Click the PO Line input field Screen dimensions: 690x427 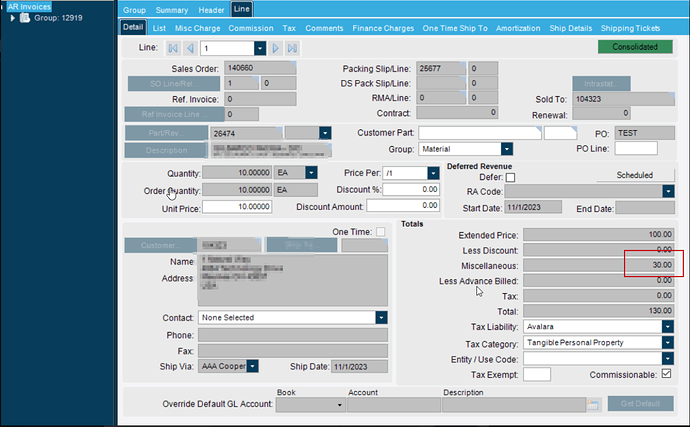point(636,148)
